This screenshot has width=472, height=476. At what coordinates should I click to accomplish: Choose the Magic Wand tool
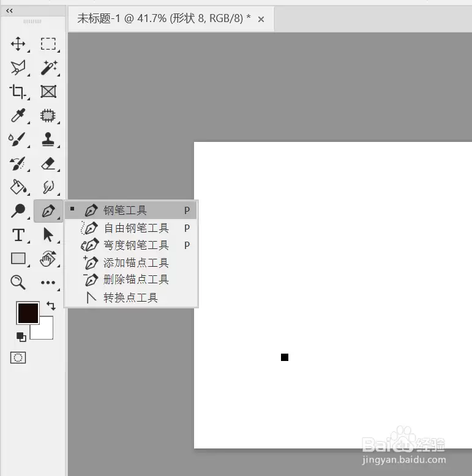point(49,67)
